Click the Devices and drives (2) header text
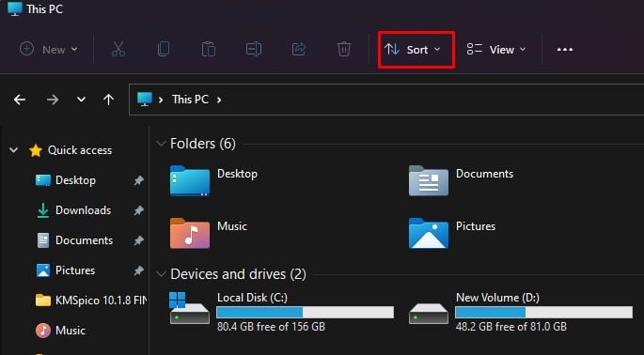644x355 pixels. pyautogui.click(x=238, y=274)
